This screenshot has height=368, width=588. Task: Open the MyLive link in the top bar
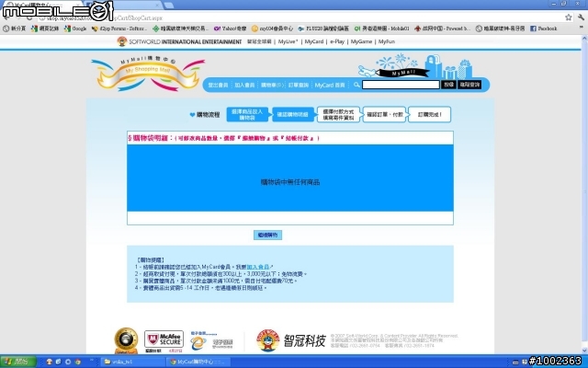point(288,41)
